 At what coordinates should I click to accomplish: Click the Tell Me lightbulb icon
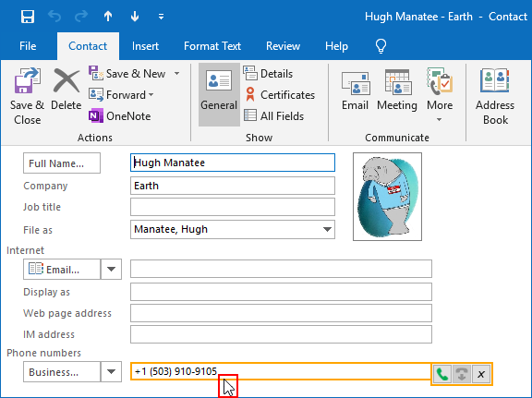[x=381, y=46]
